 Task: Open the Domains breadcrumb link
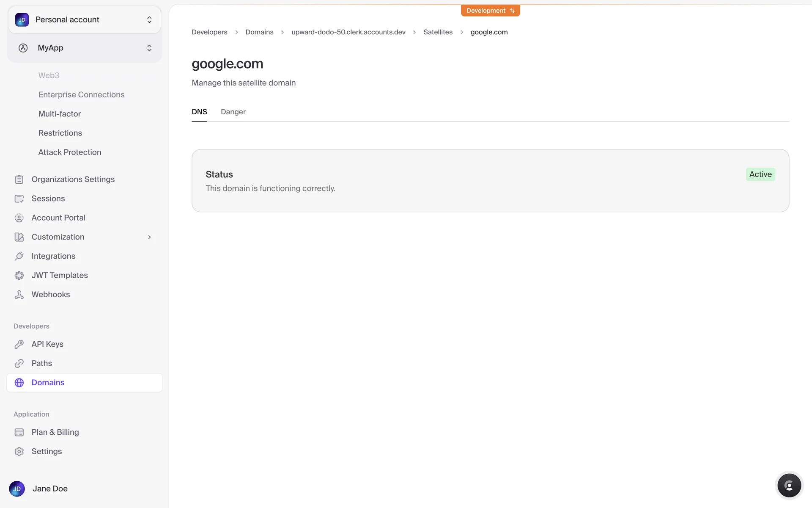259,32
